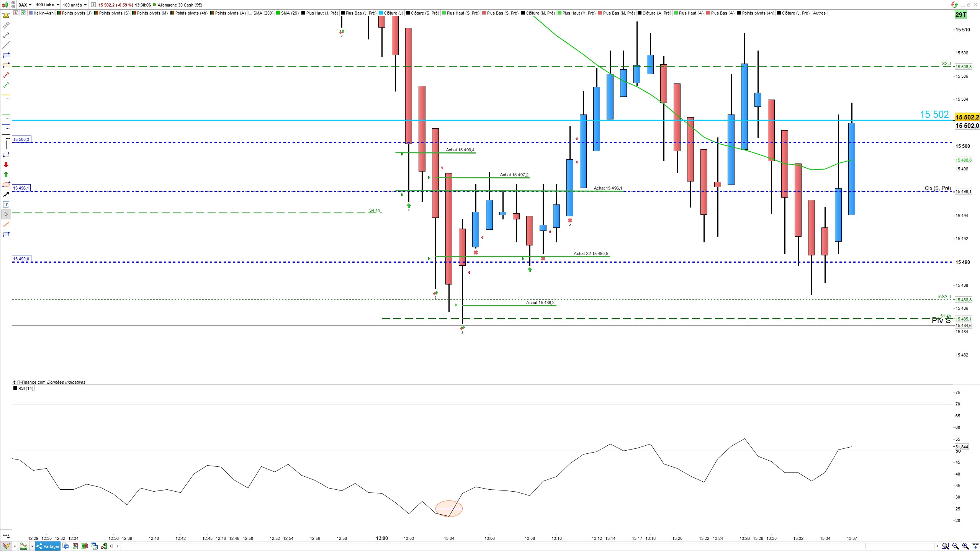Select the text tool
The width and height of the screenshot is (980, 551).
(6, 204)
